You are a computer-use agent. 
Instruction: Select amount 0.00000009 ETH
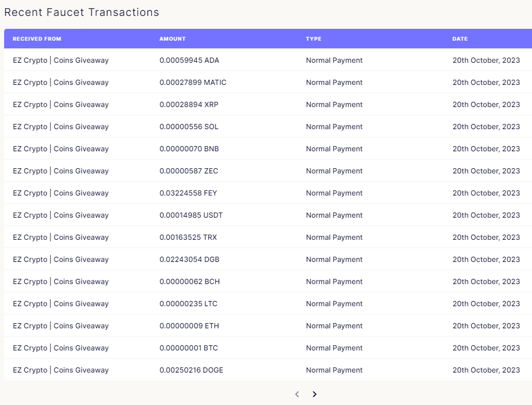tap(189, 325)
